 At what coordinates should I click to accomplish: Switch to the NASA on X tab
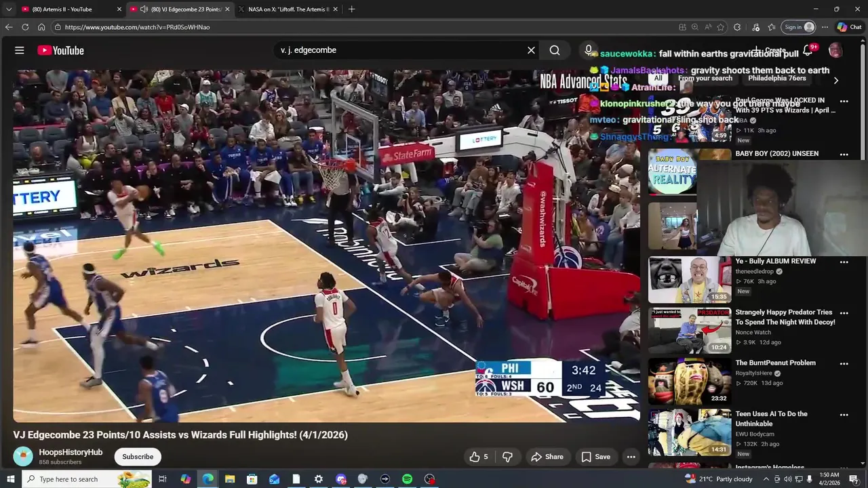(x=288, y=9)
